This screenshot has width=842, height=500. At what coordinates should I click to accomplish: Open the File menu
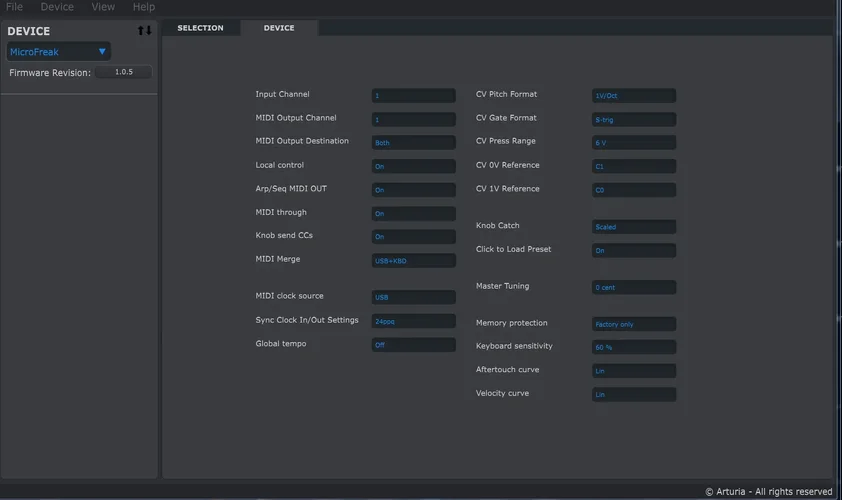point(14,7)
